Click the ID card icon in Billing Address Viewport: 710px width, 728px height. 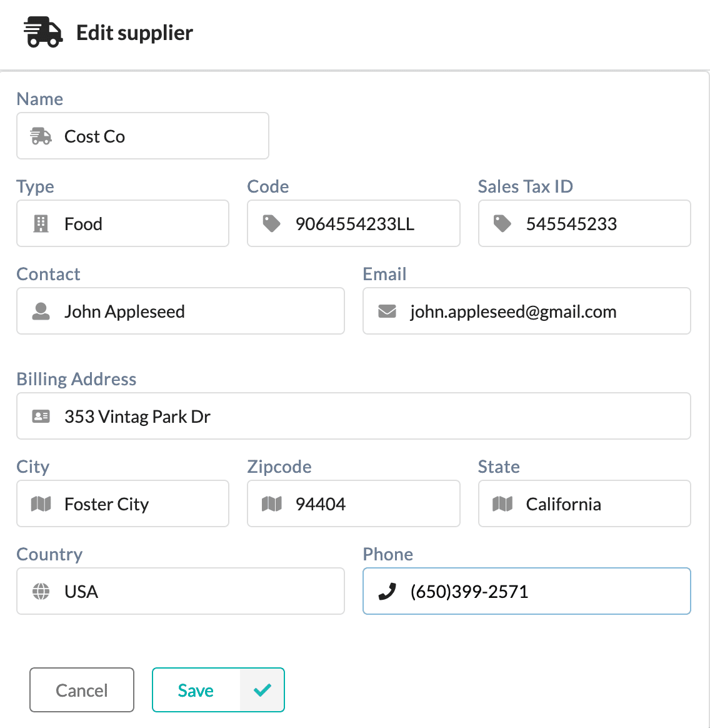click(41, 417)
